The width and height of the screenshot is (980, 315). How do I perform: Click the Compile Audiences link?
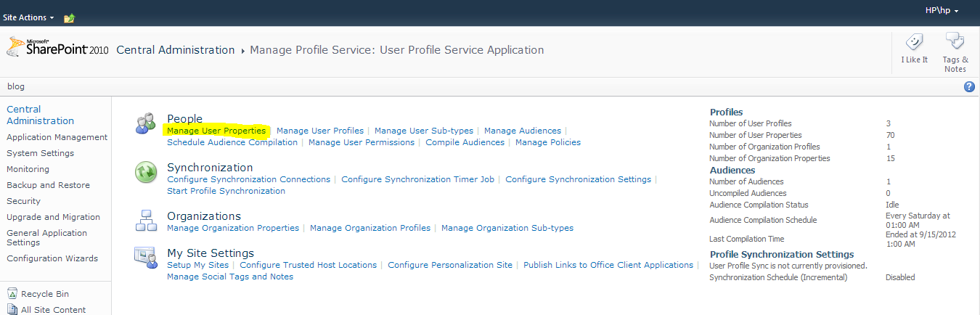[465, 142]
